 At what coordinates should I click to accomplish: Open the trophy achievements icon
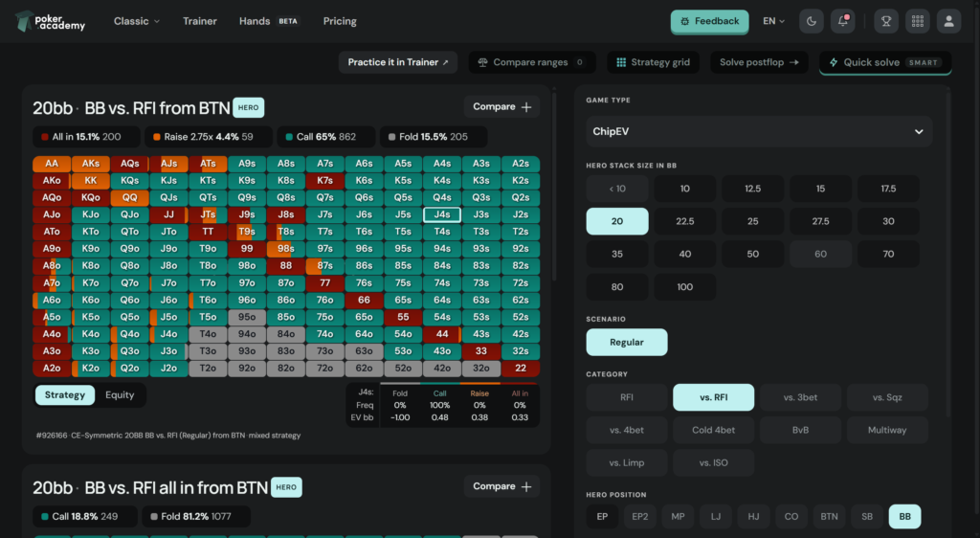click(x=885, y=21)
